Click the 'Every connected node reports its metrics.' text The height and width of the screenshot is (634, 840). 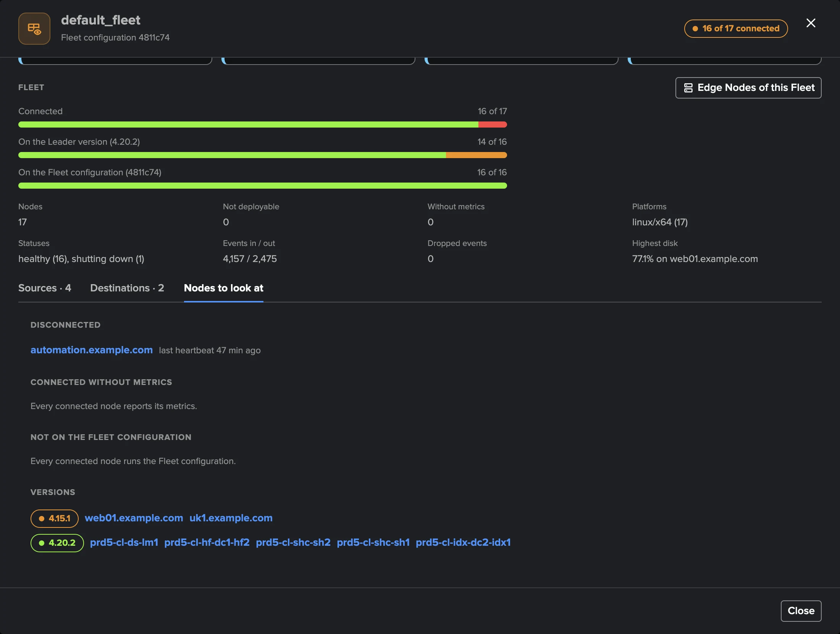[114, 406]
